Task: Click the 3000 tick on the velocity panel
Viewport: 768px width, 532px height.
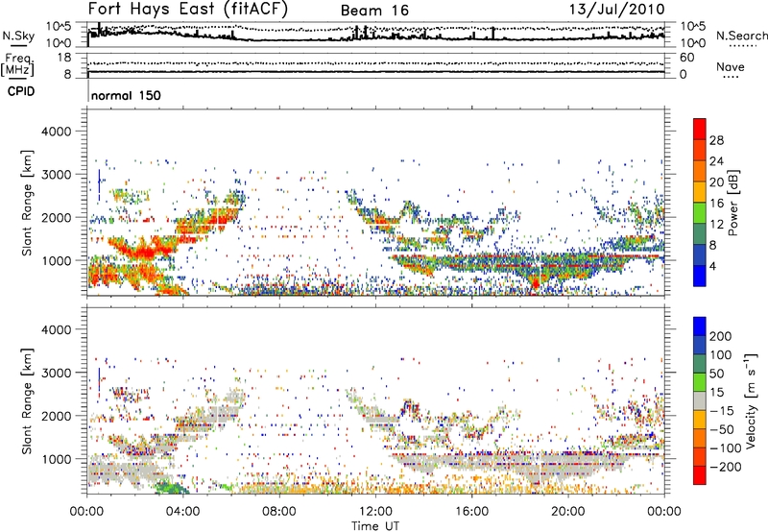Action: (x=57, y=373)
